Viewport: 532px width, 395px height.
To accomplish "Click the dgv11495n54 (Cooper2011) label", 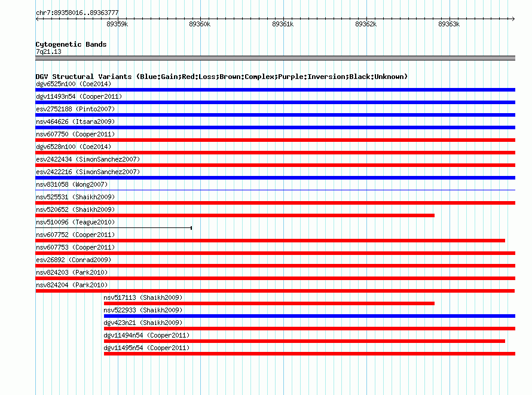I will [146, 348].
